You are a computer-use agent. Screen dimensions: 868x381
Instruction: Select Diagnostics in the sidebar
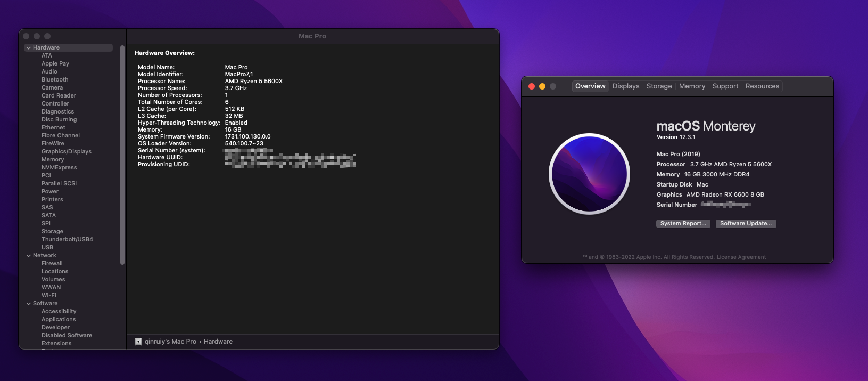(x=57, y=112)
